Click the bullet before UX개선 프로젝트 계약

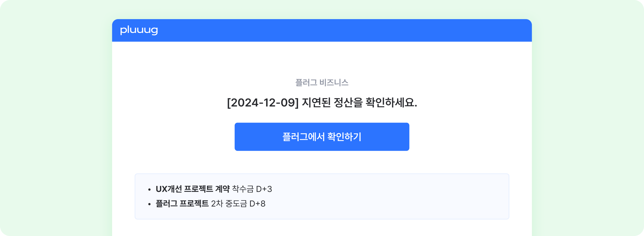(149, 189)
